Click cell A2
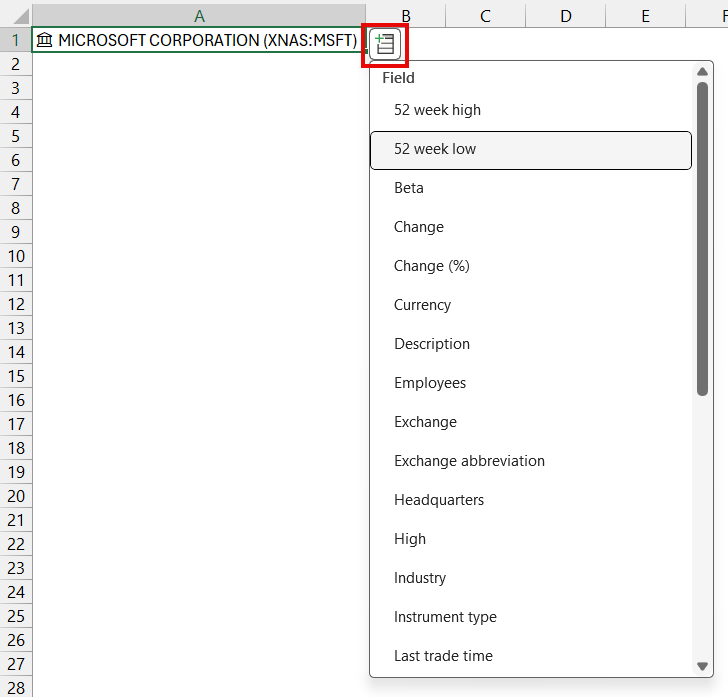 (x=199, y=64)
